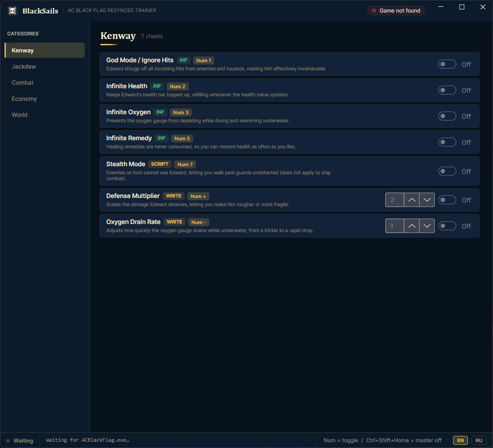Image resolution: width=493 pixels, height=448 pixels.
Task: Click the Kenway page heading
Action: 118,36
